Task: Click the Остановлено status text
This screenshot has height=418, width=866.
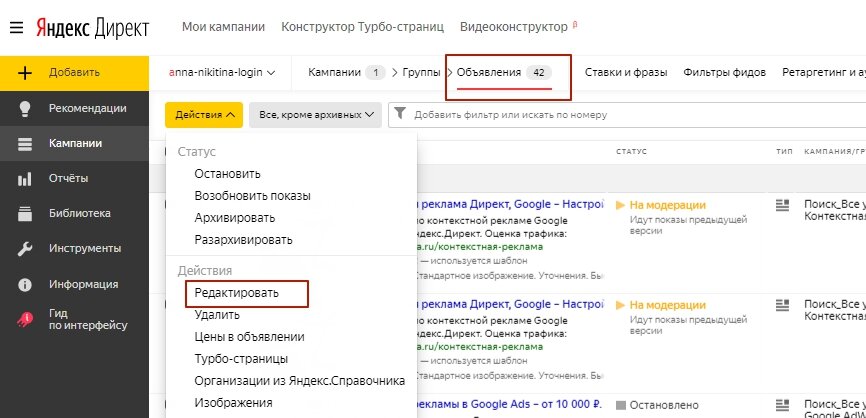Action: coord(664,405)
